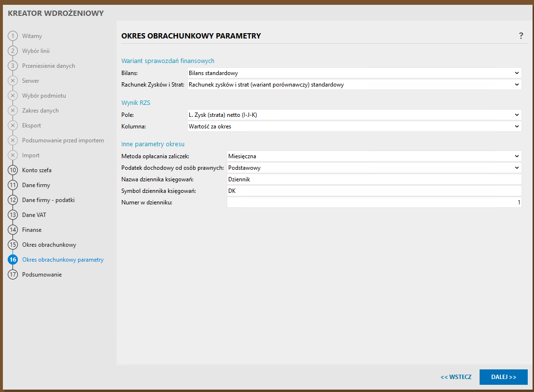Click step 10 circle icon for Konto szefa
The image size is (534, 392).
coord(13,170)
